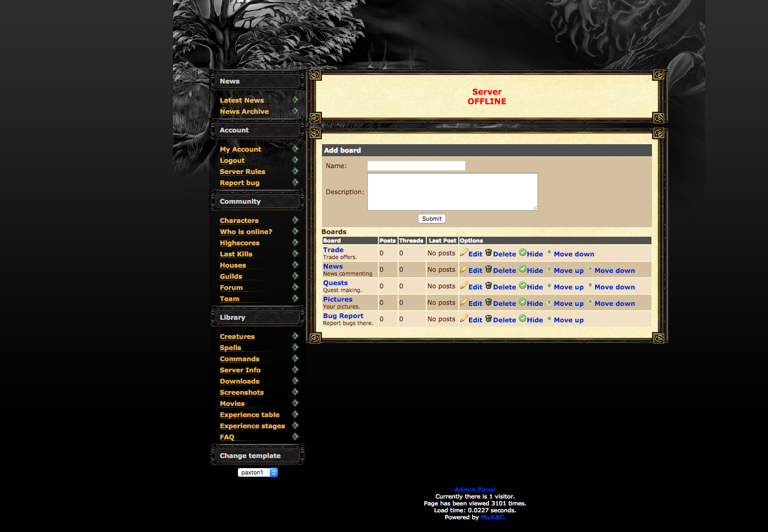Toggle visibility of the Quests board
Image resolution: width=768 pixels, height=532 pixels.
(x=534, y=287)
